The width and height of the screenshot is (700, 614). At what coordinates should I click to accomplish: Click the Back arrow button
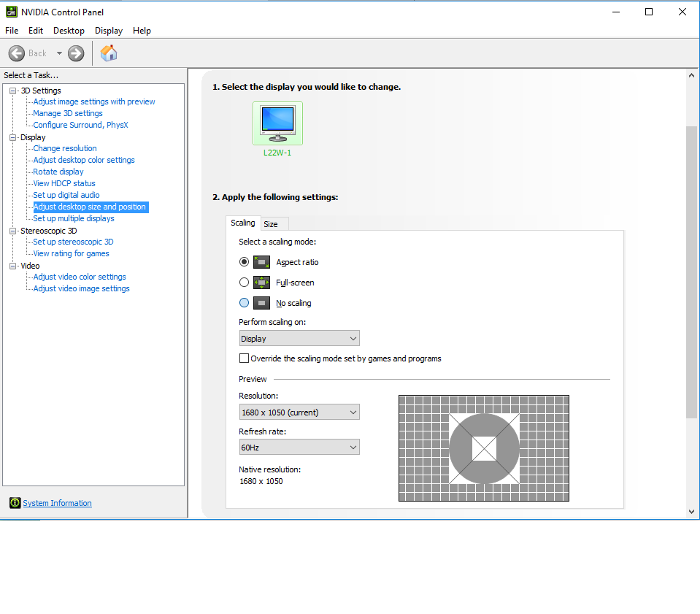17,53
